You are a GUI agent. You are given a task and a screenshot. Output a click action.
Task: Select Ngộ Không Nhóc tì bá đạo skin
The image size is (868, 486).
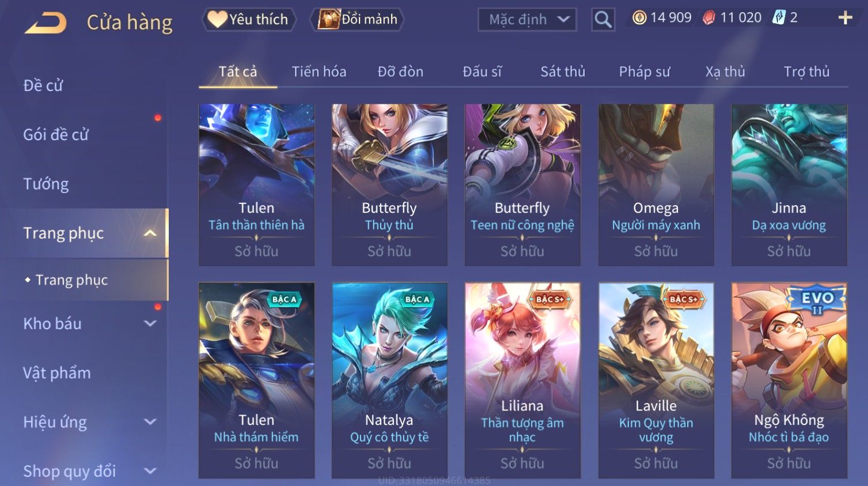pos(789,380)
